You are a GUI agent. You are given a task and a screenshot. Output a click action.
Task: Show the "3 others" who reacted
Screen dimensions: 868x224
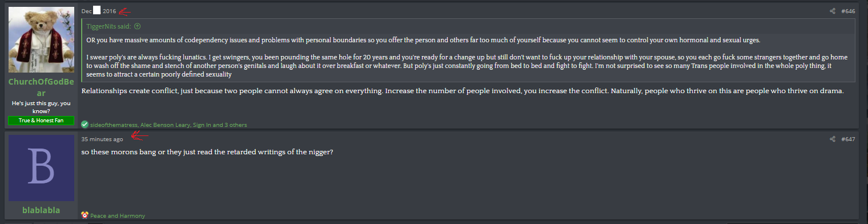(238, 125)
